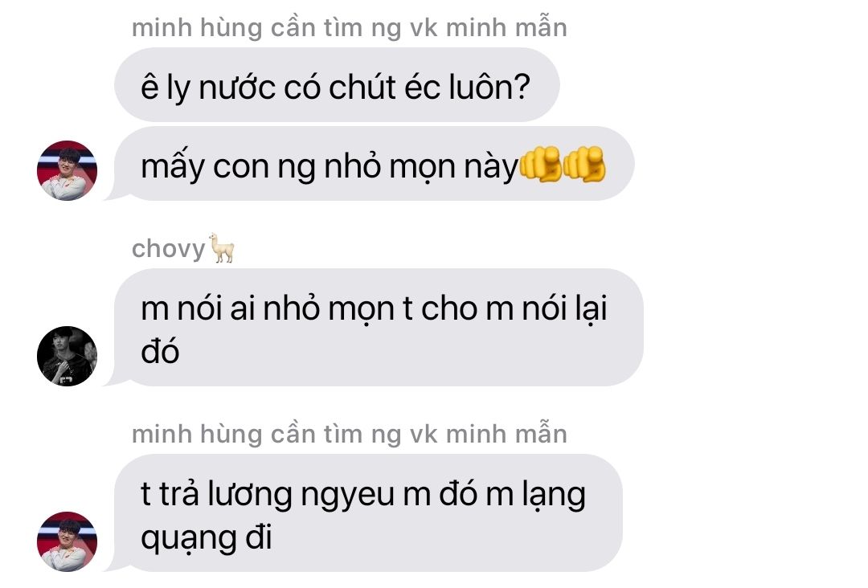Open the red-background avatar beside the last message

[67, 541]
